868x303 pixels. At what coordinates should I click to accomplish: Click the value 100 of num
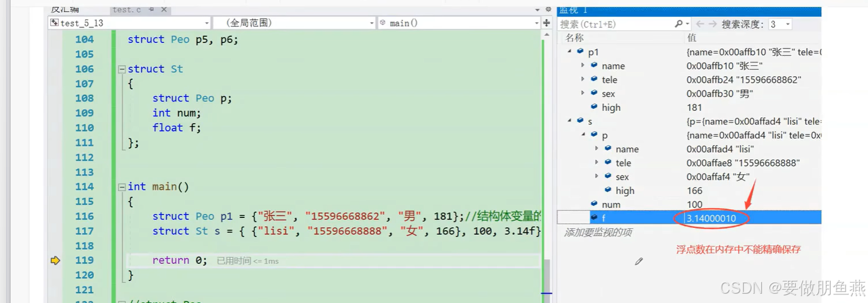coord(694,205)
